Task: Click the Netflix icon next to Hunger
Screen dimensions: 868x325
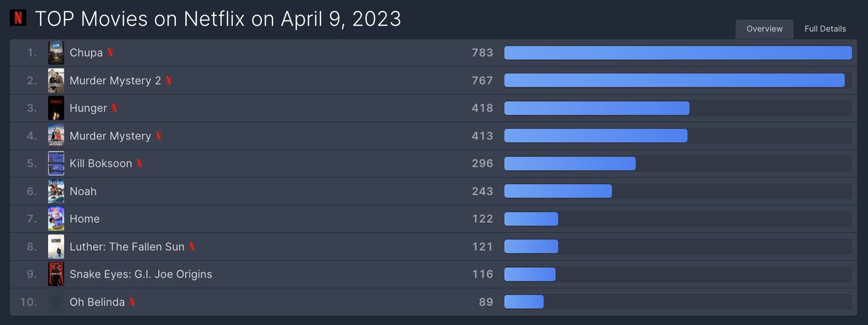Action: [114, 108]
